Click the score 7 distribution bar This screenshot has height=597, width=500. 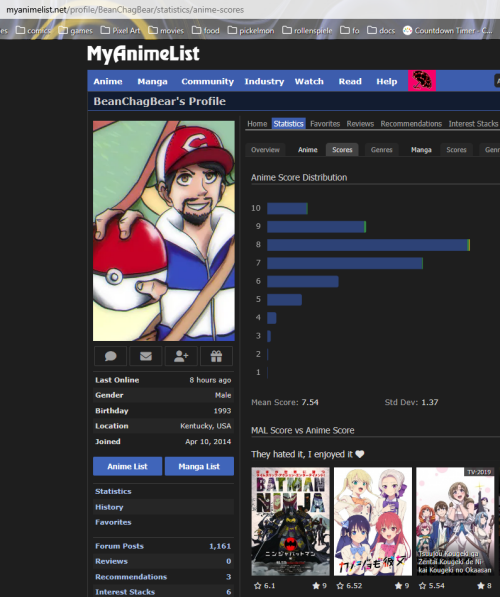[345, 263]
